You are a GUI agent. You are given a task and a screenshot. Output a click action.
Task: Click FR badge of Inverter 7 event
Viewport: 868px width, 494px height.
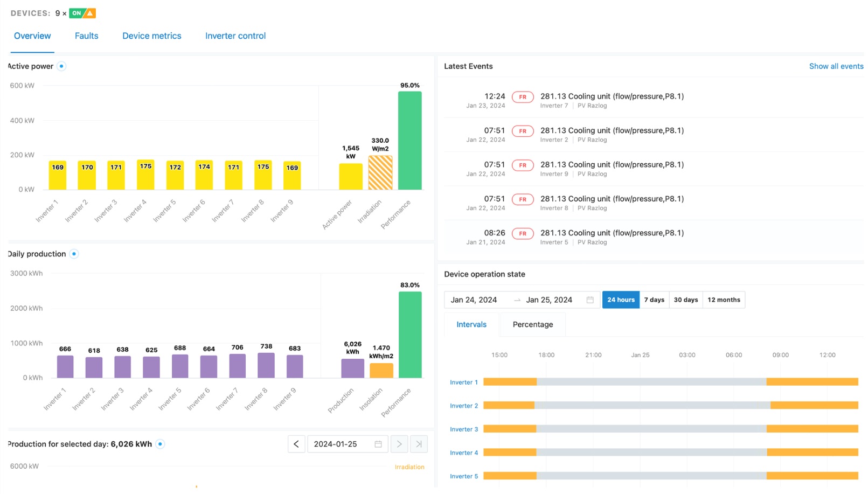click(523, 97)
